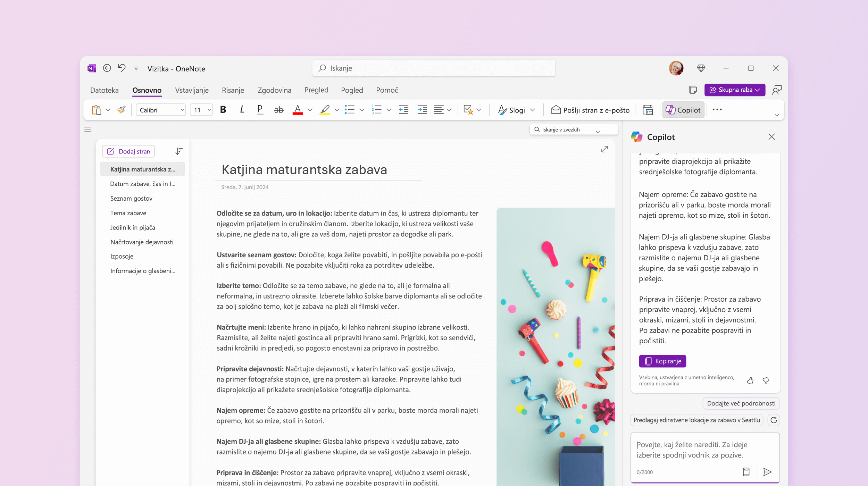
Task: Expand the Iskanje v zvezkih scope dropdown
Action: tap(598, 131)
